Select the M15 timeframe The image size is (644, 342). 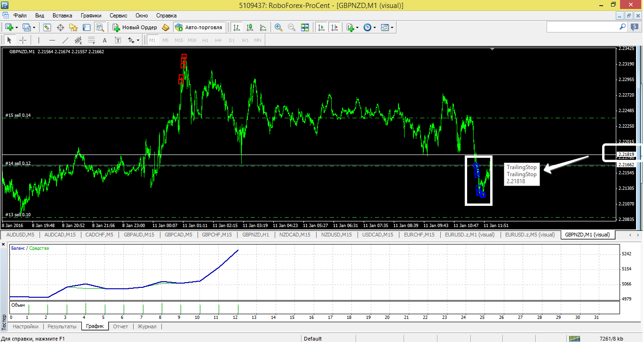(x=179, y=40)
